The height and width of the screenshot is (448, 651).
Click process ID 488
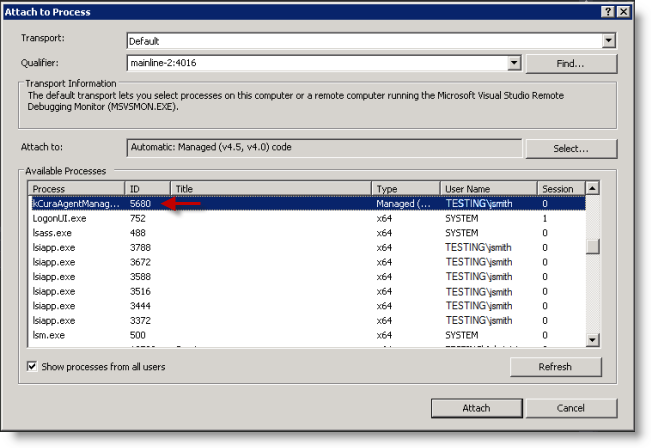point(137,233)
